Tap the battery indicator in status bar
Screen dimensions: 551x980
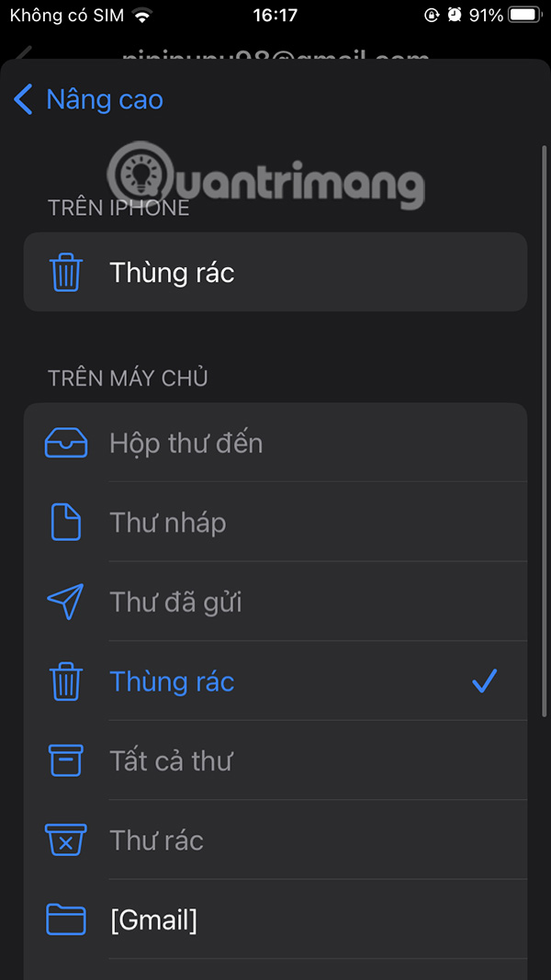(523, 15)
